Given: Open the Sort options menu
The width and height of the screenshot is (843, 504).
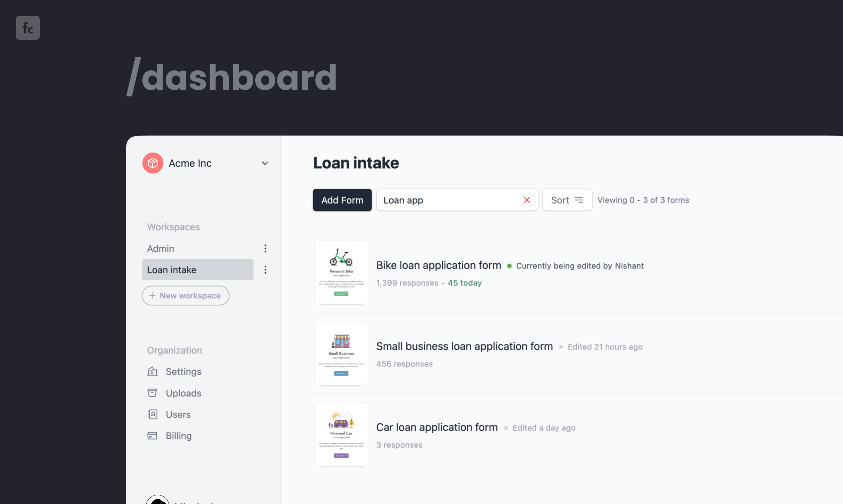Looking at the screenshot, I should point(567,199).
